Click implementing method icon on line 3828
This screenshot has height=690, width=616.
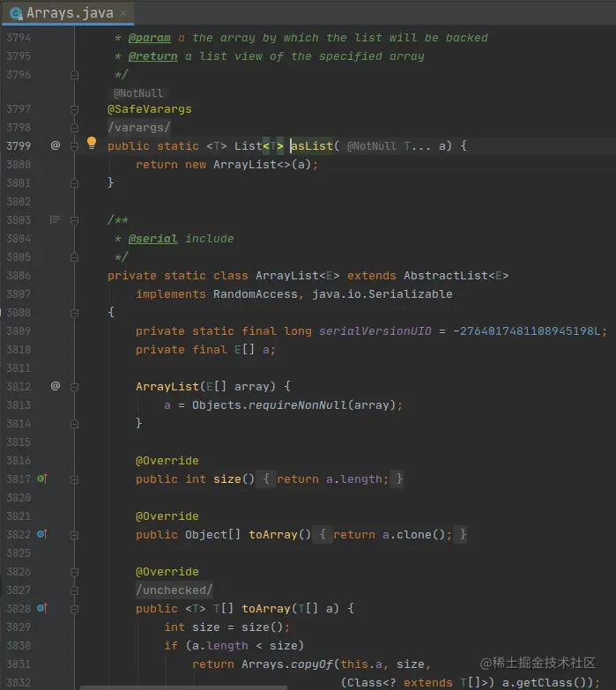click(x=42, y=608)
